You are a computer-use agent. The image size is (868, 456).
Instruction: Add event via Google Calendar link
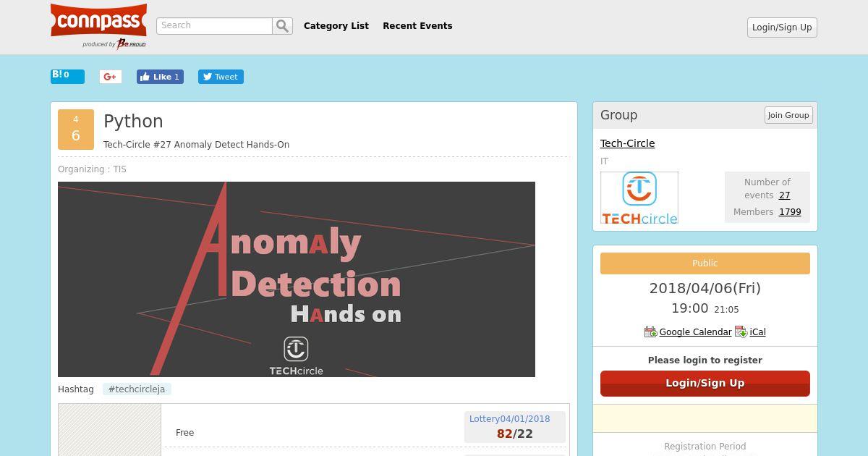[x=695, y=332]
